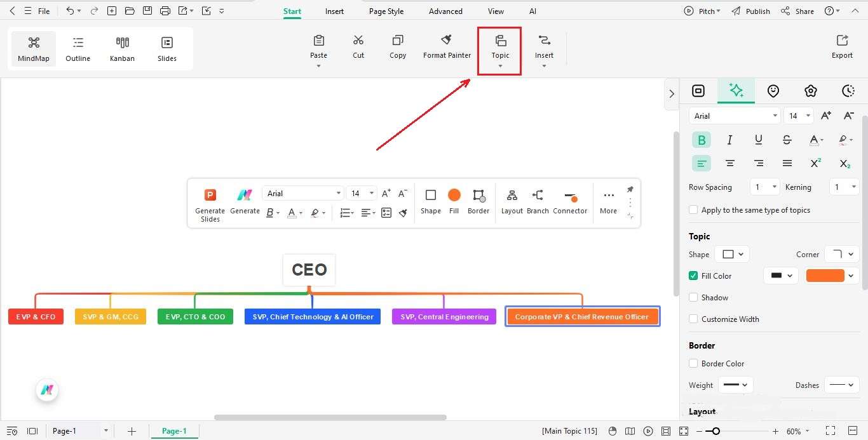Toggle bold formatting in the right panel

(701, 140)
